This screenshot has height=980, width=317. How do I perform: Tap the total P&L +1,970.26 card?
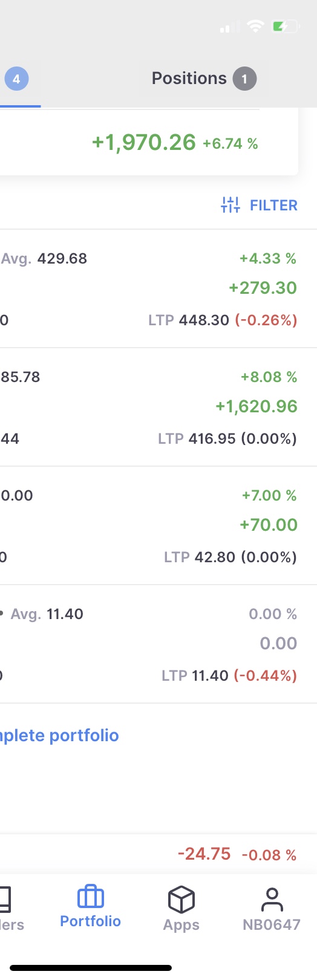149,143
